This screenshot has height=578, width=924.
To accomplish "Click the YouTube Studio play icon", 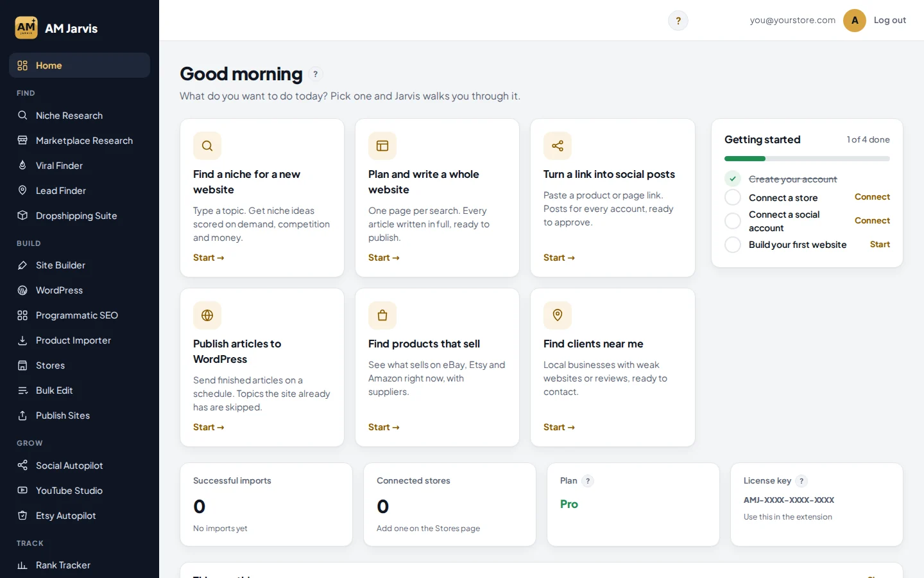I will (22, 491).
